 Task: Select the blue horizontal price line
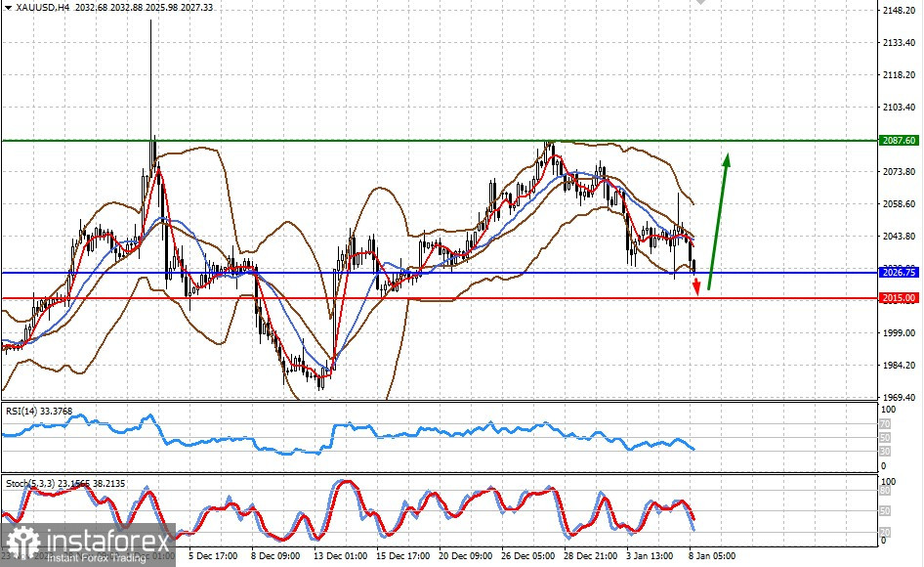pyautogui.click(x=440, y=273)
